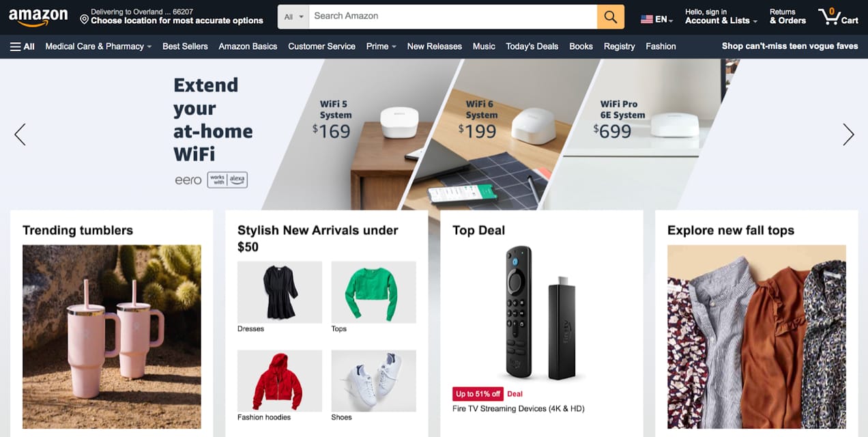
Task: Expand the Medical Care & Pharmacy menu
Action: click(98, 46)
